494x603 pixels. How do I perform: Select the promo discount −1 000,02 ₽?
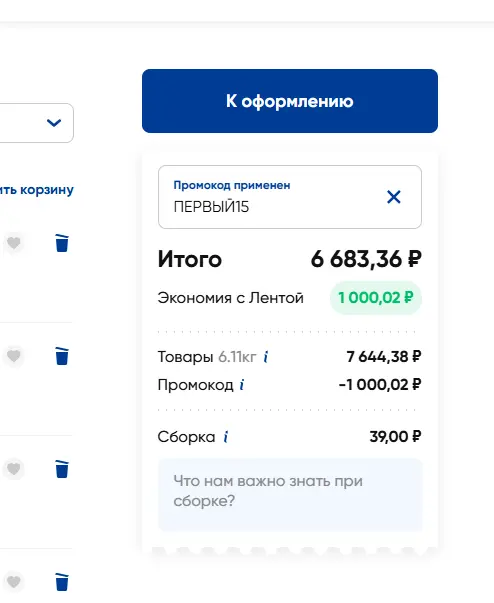click(x=380, y=385)
